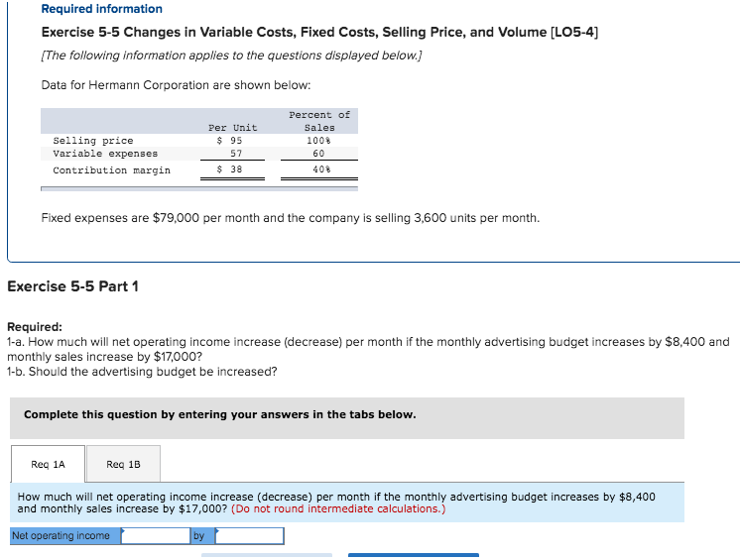Screen dimensions: 740x560
Task: Click the blue next-navigation button below the answer row
Action: 414,555
